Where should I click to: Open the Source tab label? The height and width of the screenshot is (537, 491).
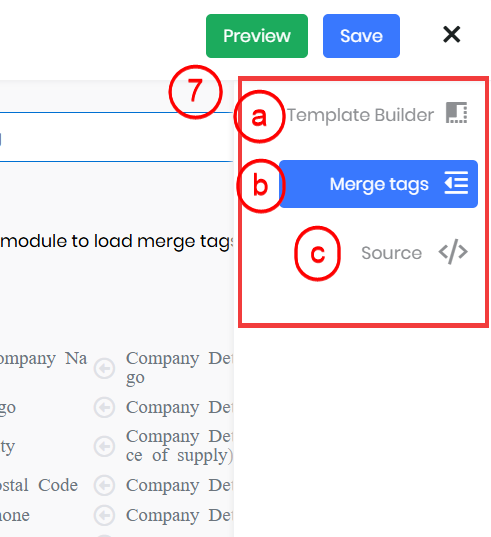pyautogui.click(x=391, y=253)
